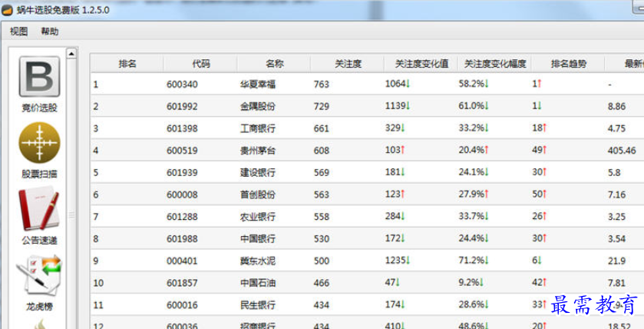Click change percentage 61.0%
This screenshot has width=644, height=329.
[474, 105]
